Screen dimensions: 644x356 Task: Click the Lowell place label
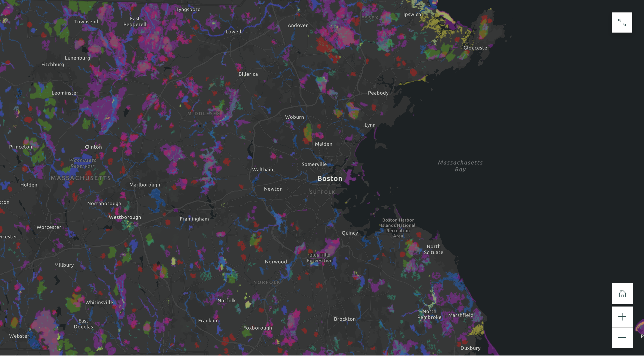click(x=233, y=32)
